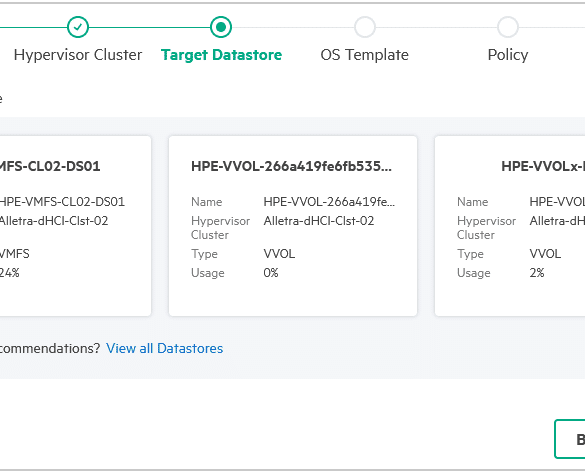
Task: Click the VMFS type value
Action: (15, 254)
